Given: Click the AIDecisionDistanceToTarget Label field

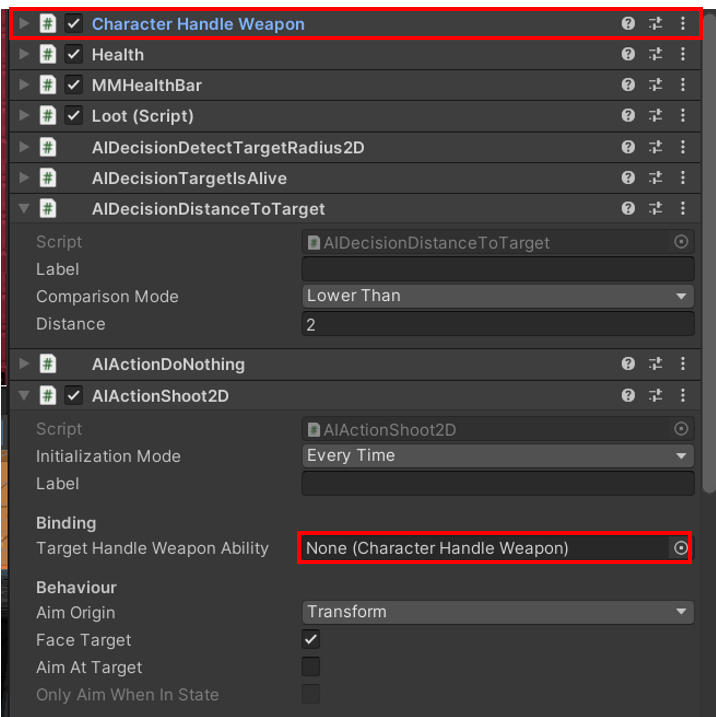Looking at the screenshot, I should (x=498, y=269).
